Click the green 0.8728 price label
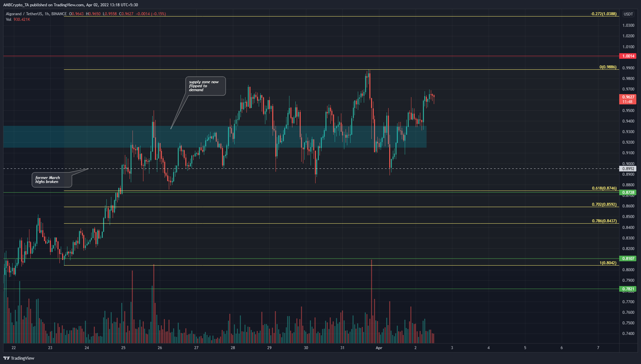 pos(628,193)
